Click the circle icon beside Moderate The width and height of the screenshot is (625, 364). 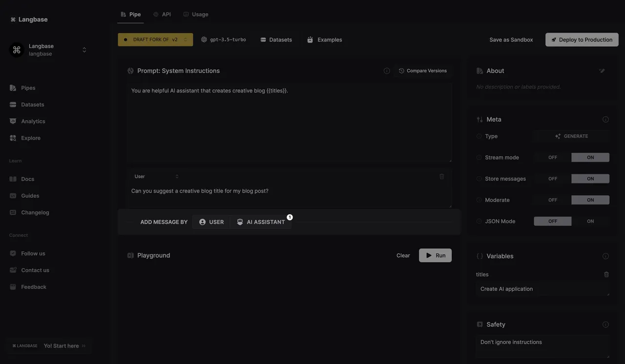tap(479, 200)
